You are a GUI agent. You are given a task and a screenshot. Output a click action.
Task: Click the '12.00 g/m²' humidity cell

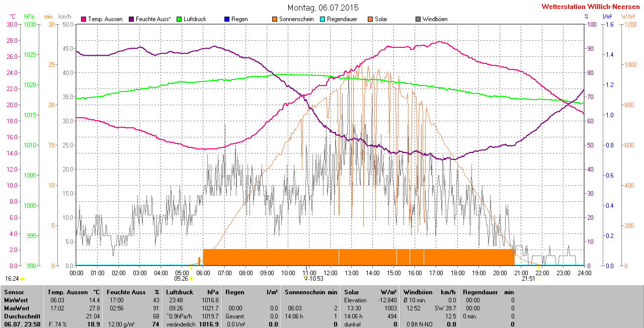pos(122,324)
